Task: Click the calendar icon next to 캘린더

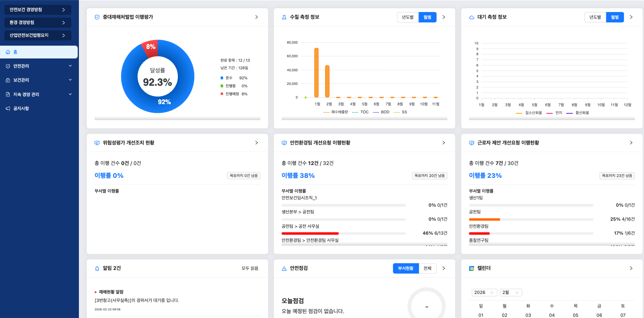Action: 471,268
